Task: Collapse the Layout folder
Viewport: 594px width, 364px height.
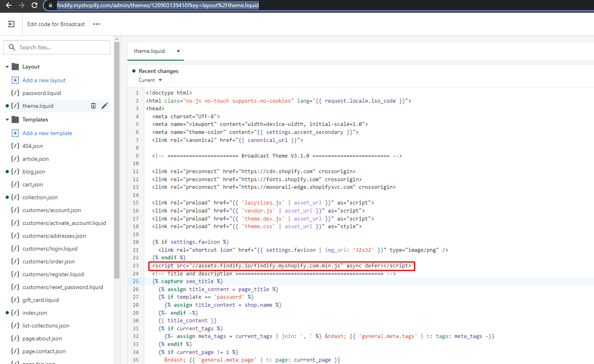Action: [7, 67]
